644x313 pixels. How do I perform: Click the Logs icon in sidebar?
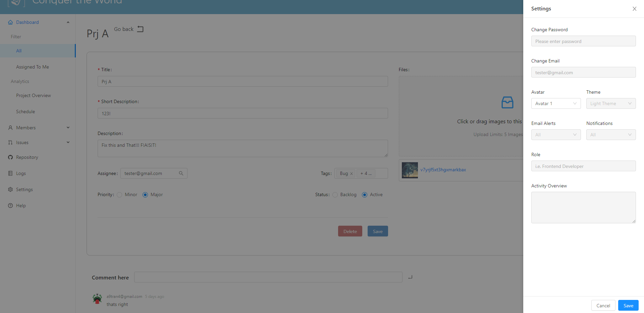coord(10,173)
